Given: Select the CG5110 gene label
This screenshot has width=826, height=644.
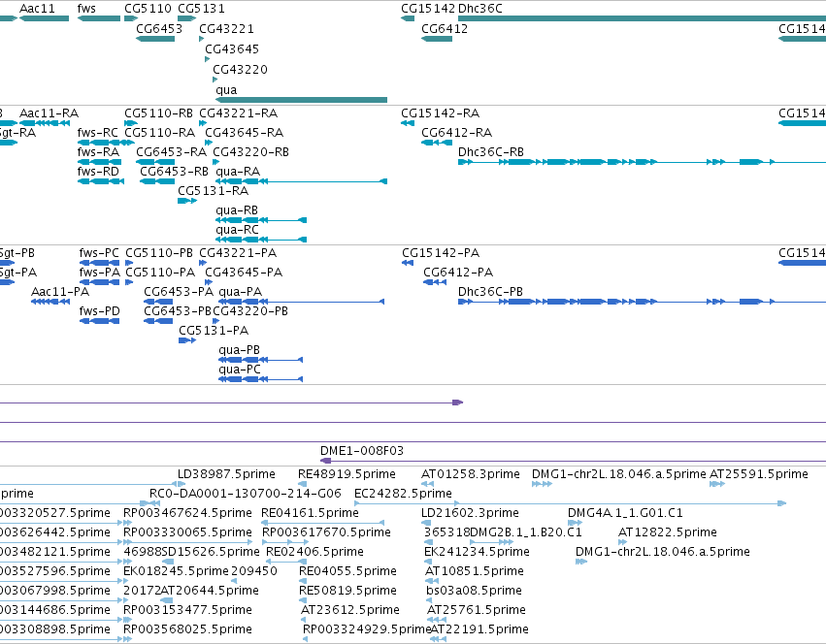Looking at the screenshot, I should [x=149, y=9].
